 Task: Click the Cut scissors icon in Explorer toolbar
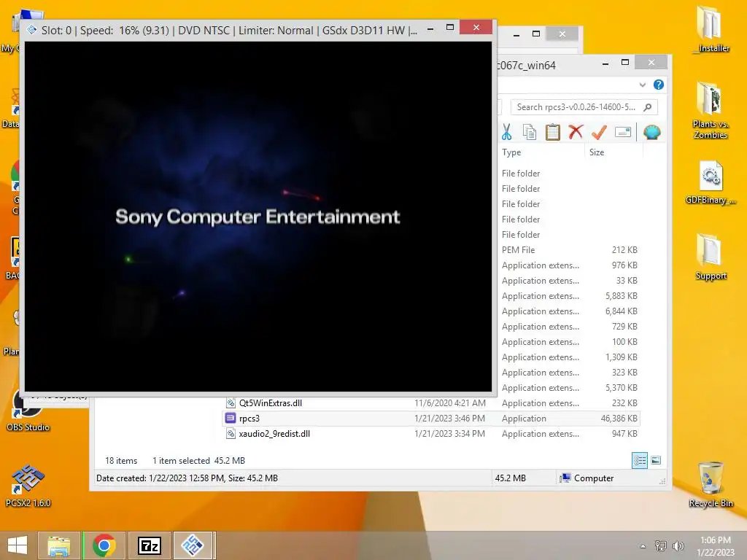(506, 132)
